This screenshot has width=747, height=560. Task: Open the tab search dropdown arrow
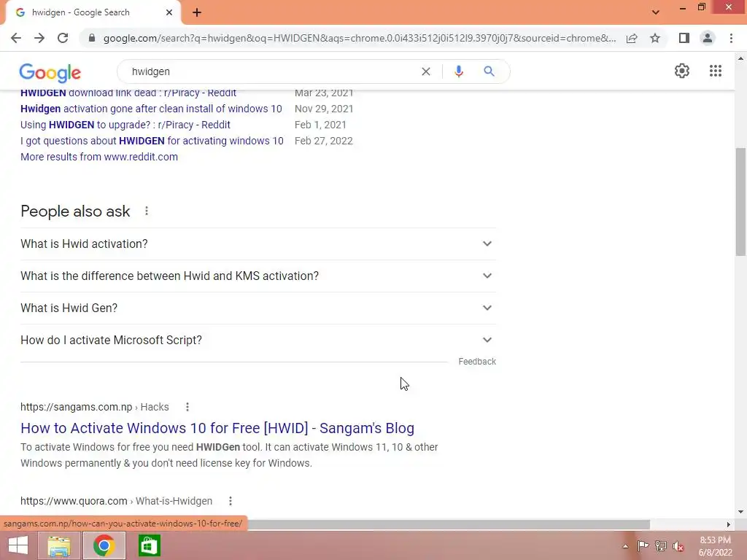coord(656,12)
